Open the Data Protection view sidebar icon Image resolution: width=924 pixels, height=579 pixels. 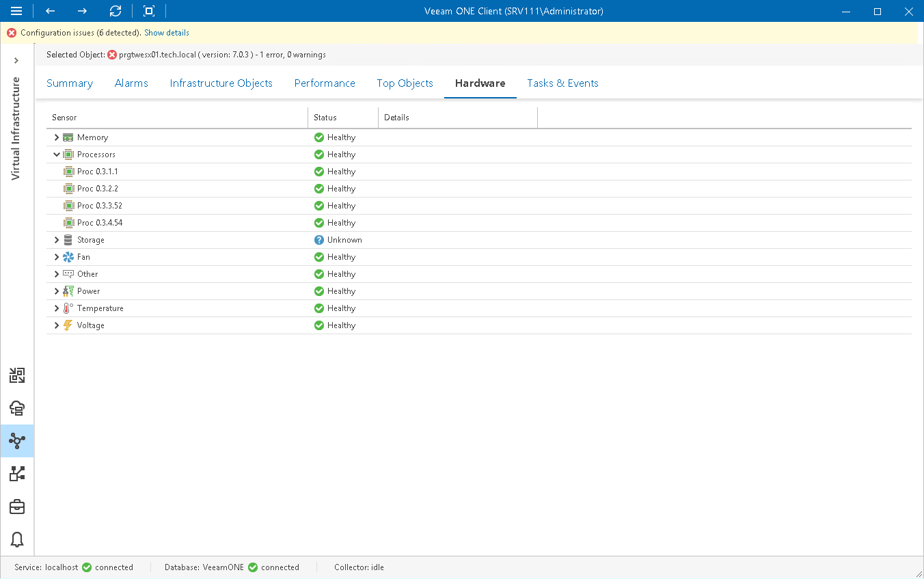(17, 375)
